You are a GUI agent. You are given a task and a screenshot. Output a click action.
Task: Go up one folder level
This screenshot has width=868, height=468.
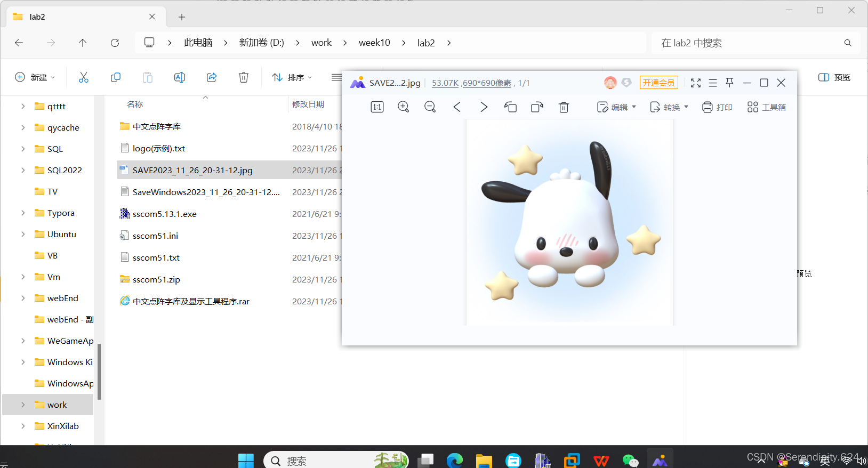point(83,43)
